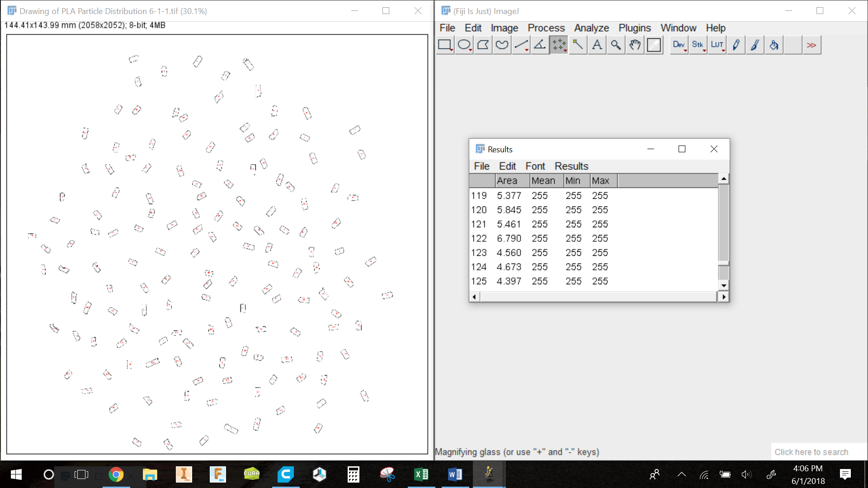Open Excel from the taskbar
Image resolution: width=868 pixels, height=488 pixels.
421,474
